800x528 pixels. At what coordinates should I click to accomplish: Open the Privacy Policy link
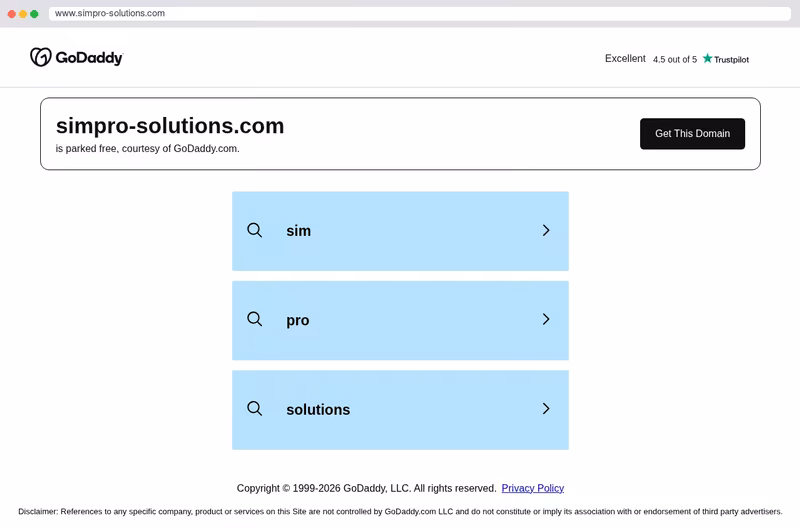tap(533, 488)
